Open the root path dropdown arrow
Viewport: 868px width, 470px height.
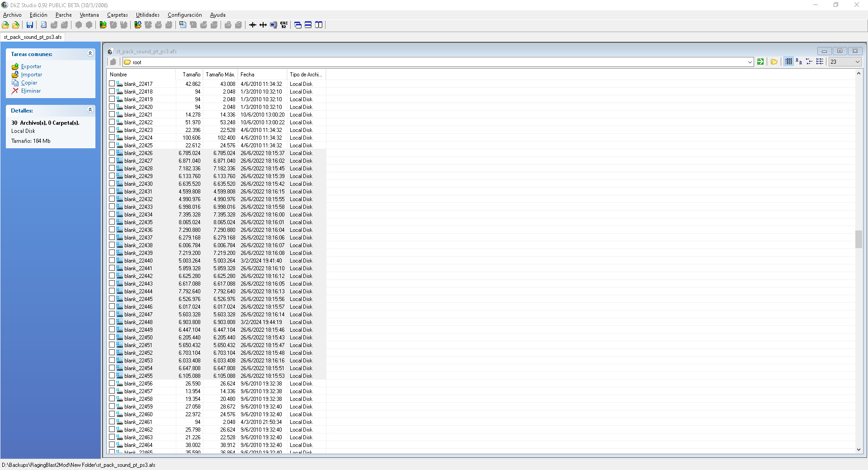pos(750,62)
